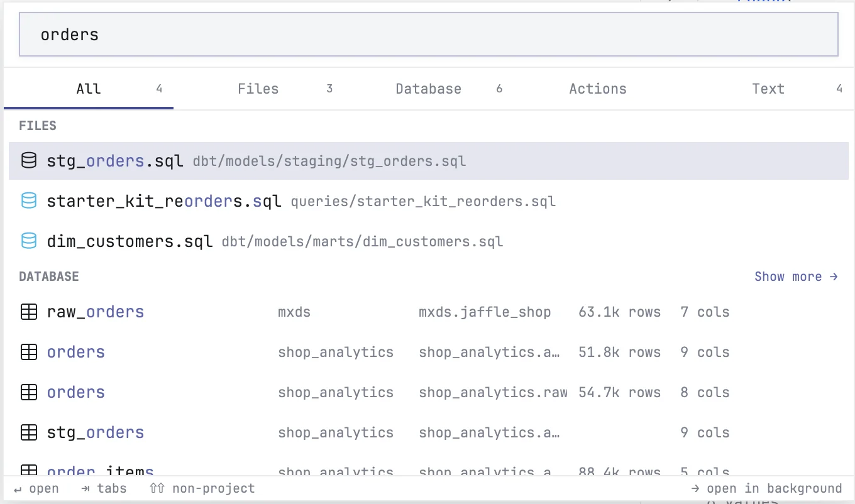855x504 pixels.
Task: Click the open in background hint
Action: pos(766,488)
